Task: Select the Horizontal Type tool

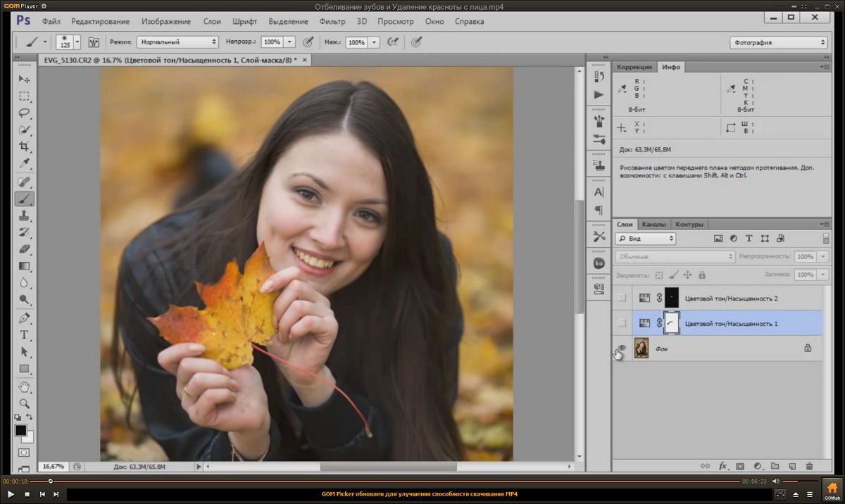Action: coord(25,334)
